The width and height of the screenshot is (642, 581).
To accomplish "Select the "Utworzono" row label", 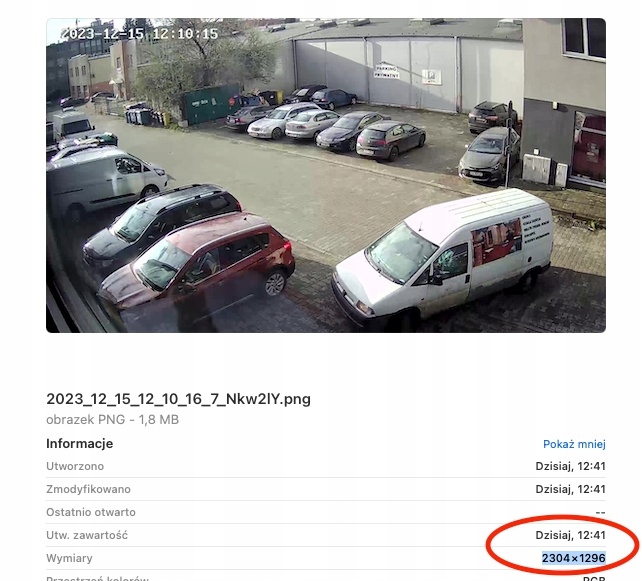I will point(75,466).
